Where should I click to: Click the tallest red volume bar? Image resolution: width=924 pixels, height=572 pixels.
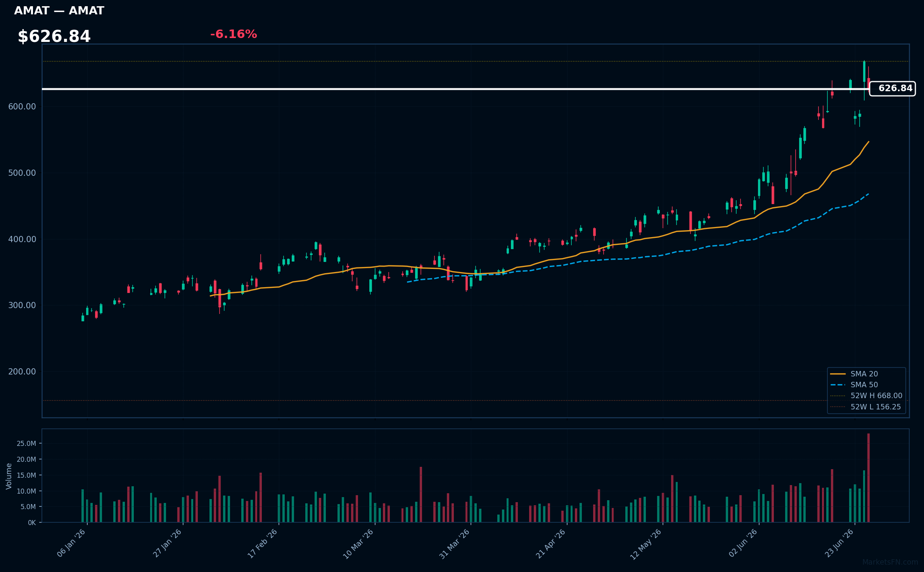click(869, 478)
